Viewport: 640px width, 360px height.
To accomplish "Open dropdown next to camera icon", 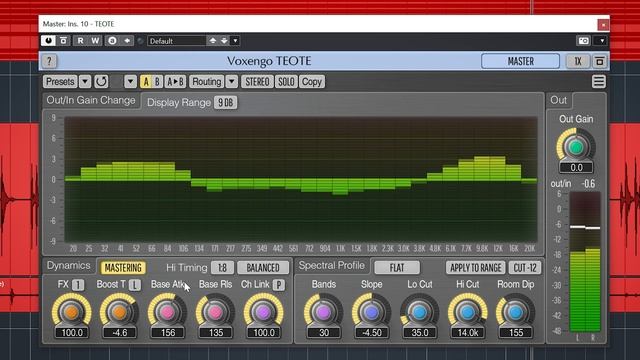I will click(x=602, y=41).
